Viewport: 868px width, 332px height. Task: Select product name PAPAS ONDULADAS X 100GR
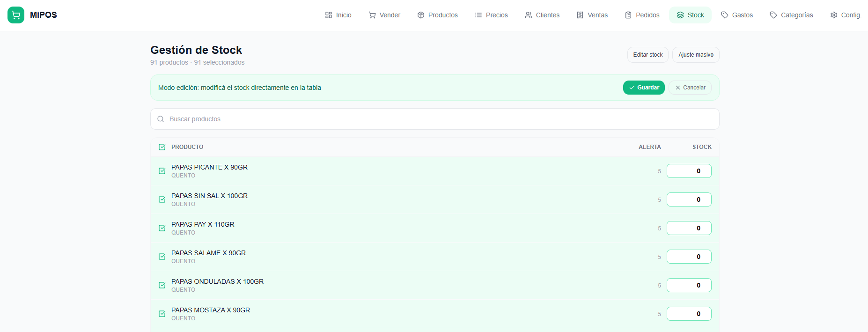pos(217,281)
